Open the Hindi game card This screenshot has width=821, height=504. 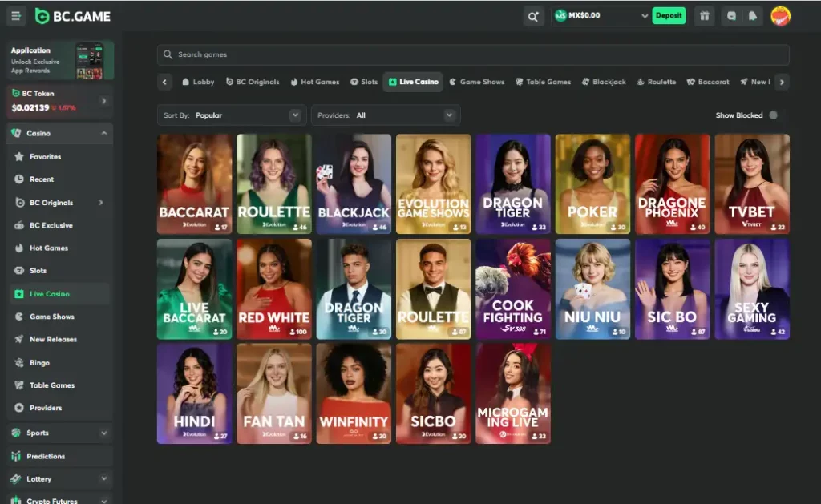click(x=194, y=393)
